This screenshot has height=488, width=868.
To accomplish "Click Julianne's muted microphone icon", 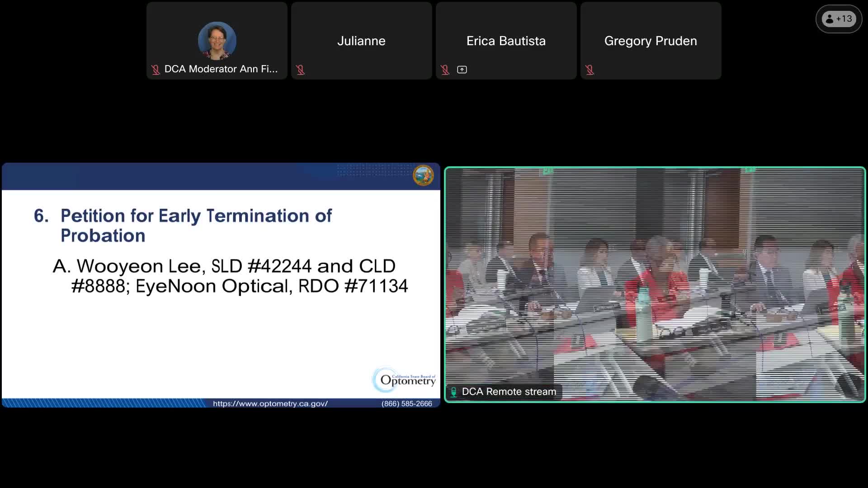I will (x=300, y=70).
